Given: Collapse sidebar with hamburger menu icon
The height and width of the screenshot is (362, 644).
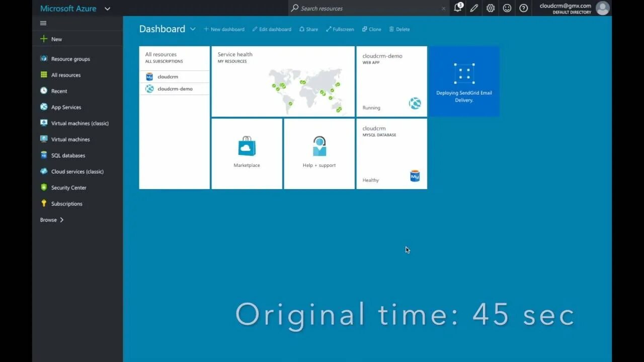Looking at the screenshot, I should 43,23.
